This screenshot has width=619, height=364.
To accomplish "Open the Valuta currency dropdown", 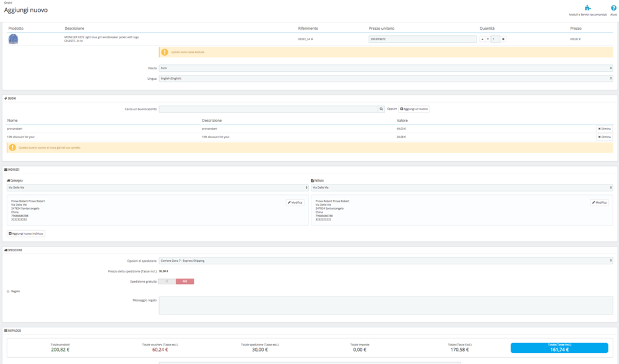I will point(386,68).
